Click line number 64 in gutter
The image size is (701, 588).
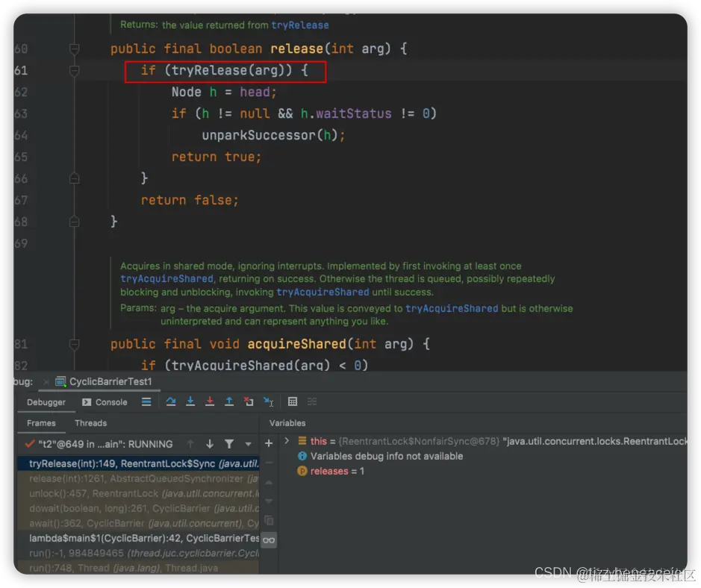click(x=21, y=135)
